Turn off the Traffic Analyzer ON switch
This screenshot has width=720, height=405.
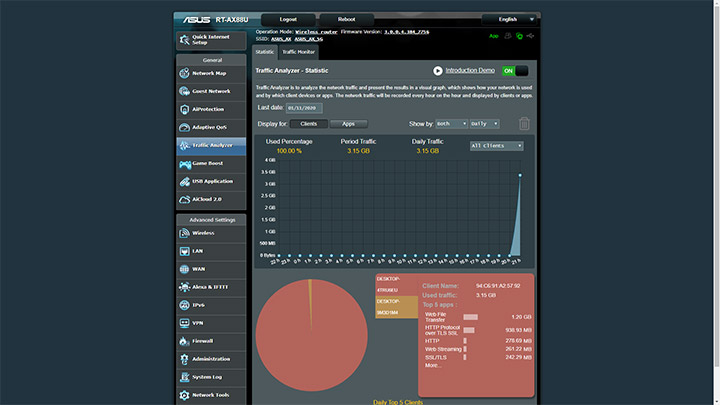pos(515,71)
